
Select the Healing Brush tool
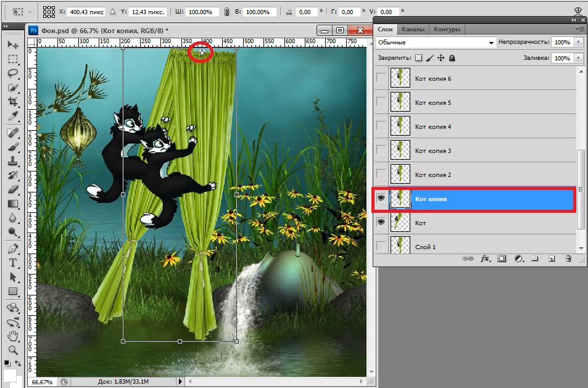click(x=13, y=133)
